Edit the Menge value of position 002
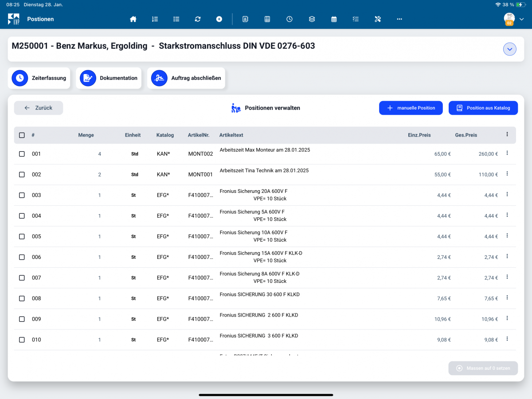 tap(99, 175)
